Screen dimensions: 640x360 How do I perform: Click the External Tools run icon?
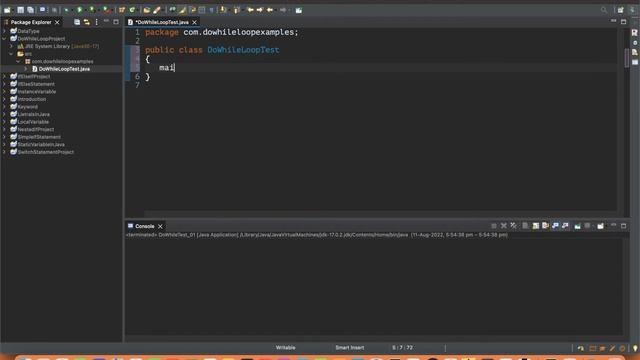[106, 10]
